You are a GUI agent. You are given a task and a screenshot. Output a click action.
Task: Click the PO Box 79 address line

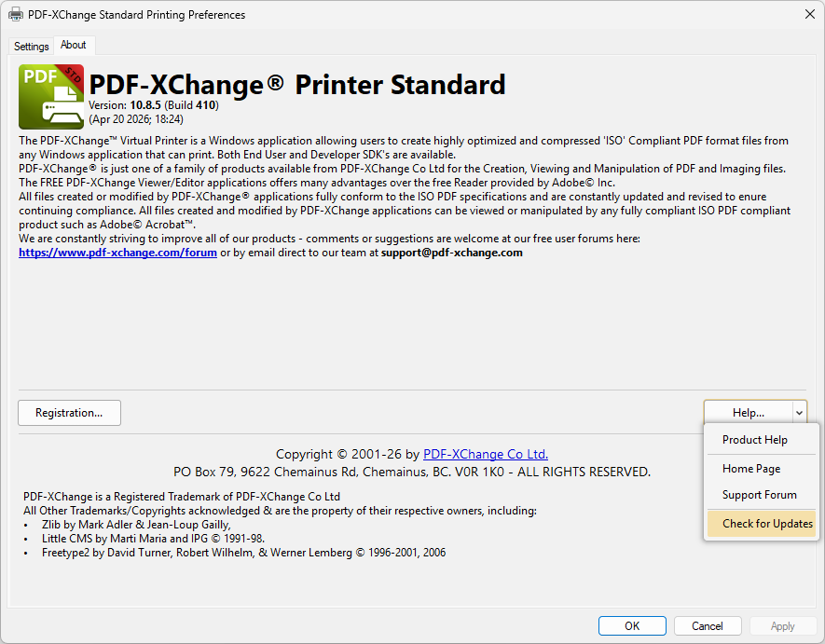(x=412, y=472)
